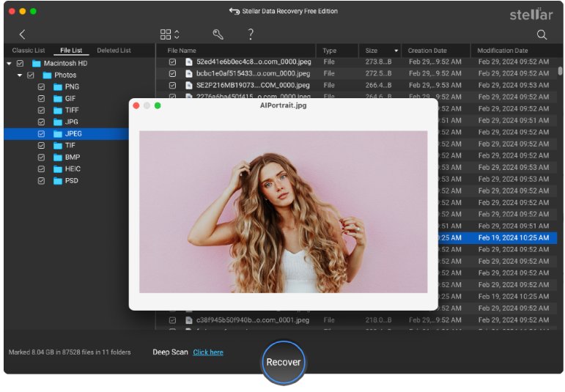Open the grid view switcher icon
The image size is (565, 392).
pos(169,34)
